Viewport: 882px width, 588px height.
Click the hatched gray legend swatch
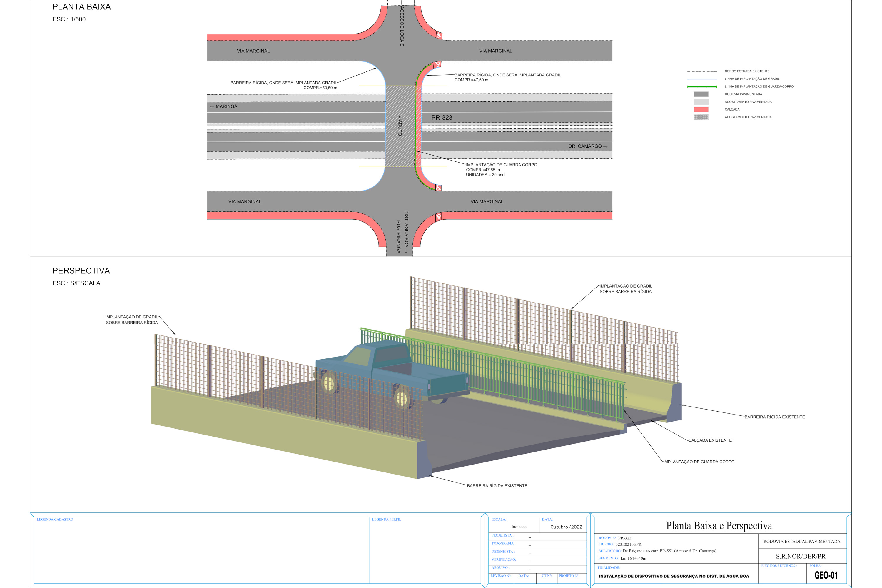click(x=701, y=117)
